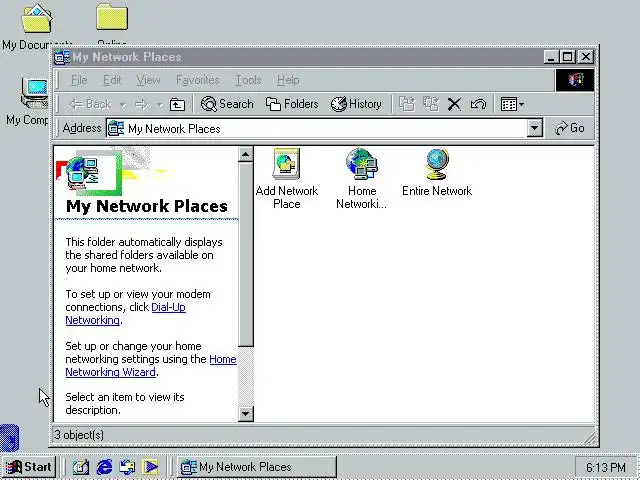Toggle the Folders pane

tap(292, 104)
